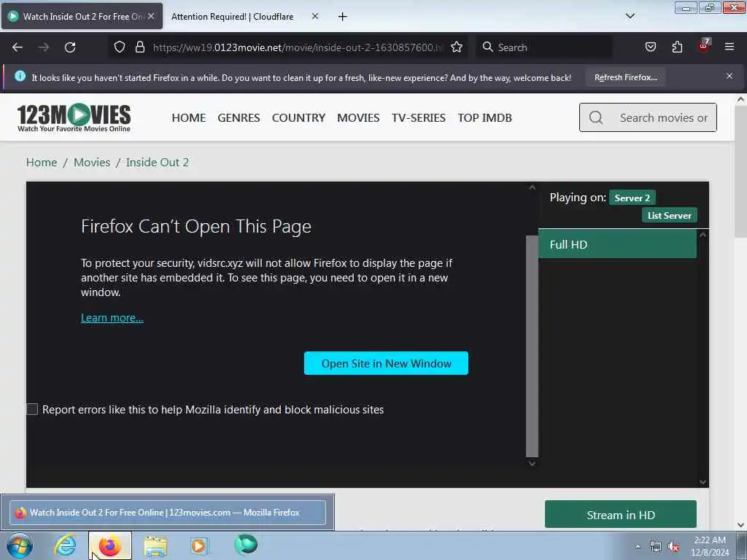This screenshot has height=560, width=747.
Task: Open the COUNTRY menu
Action: 298,117
